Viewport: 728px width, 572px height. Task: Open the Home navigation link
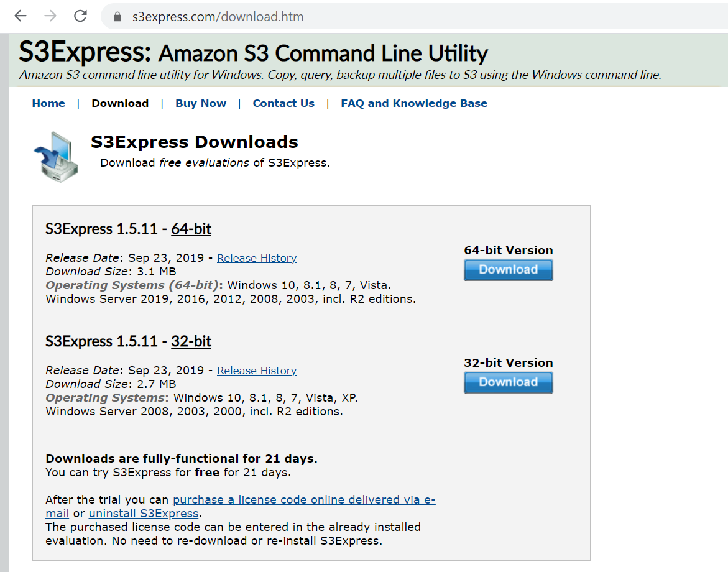(48, 103)
